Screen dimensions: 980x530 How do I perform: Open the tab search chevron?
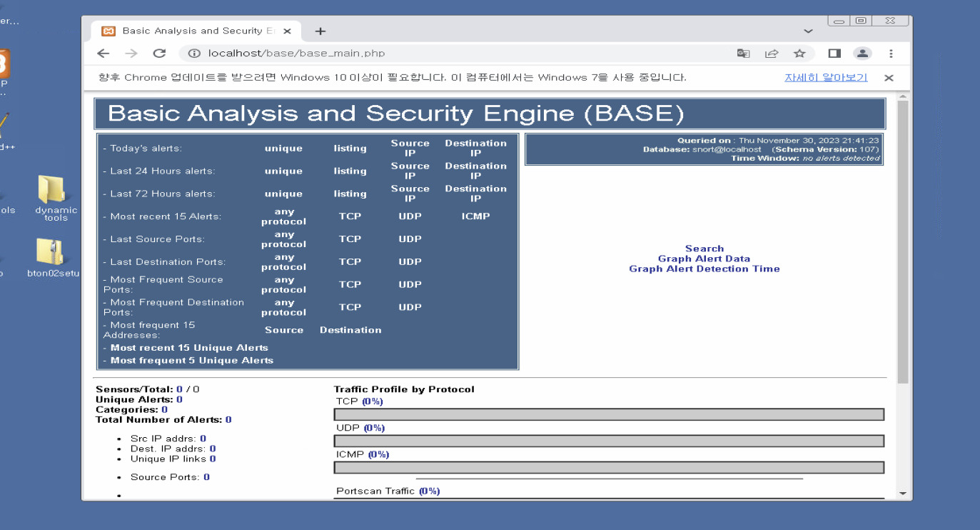(x=808, y=31)
